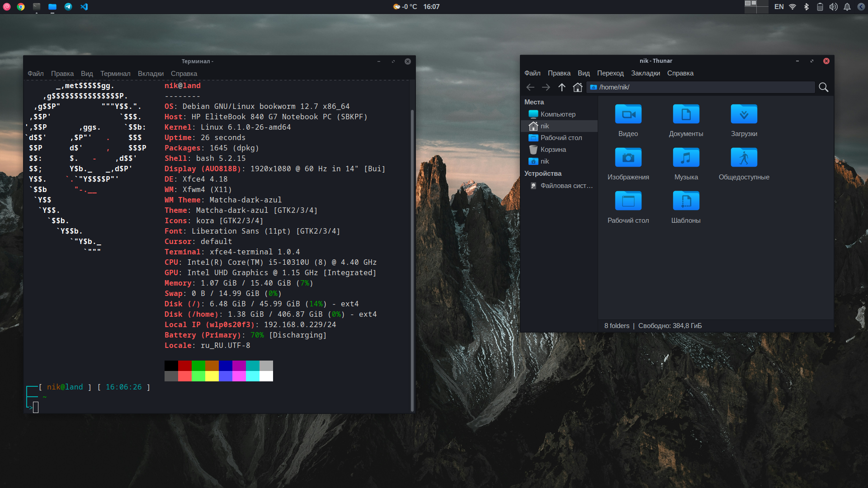868x488 pixels.
Task: Select Компьютер in the Места sidebar
Action: pos(557,114)
